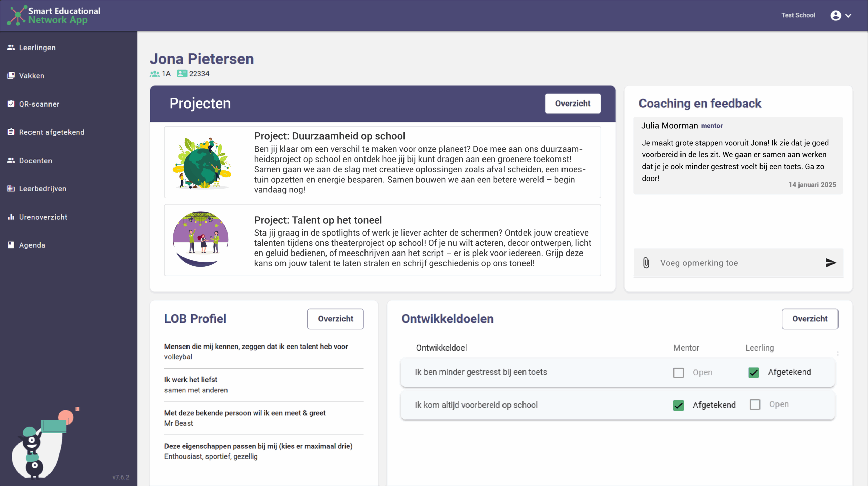Viewport: 868px width, 486px height.
Task: Click the Docenten people icon
Action: pos(11,160)
